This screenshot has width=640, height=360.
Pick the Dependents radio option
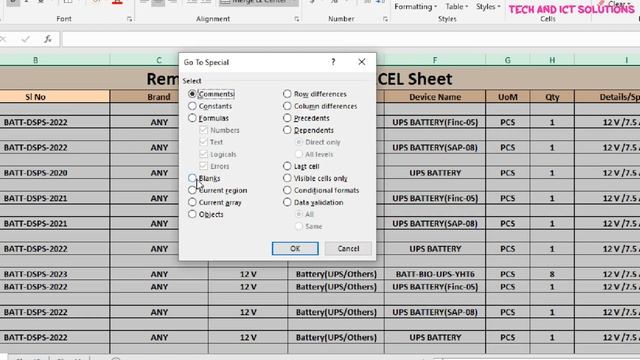[308, 130]
